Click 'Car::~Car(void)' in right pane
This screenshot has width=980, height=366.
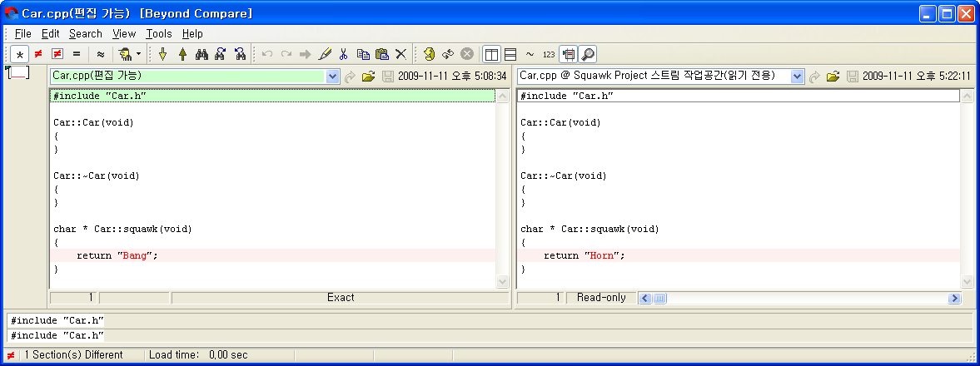click(563, 176)
